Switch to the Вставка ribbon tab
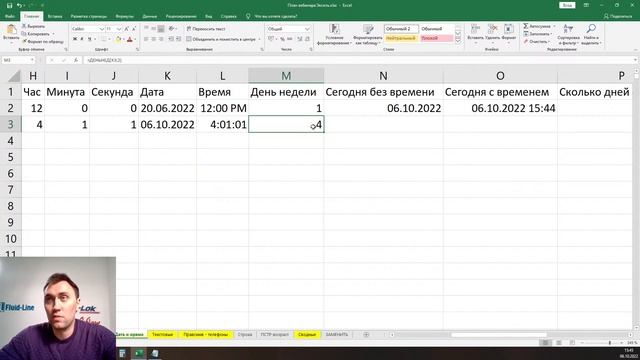This screenshot has height=360, width=640. click(x=55, y=16)
